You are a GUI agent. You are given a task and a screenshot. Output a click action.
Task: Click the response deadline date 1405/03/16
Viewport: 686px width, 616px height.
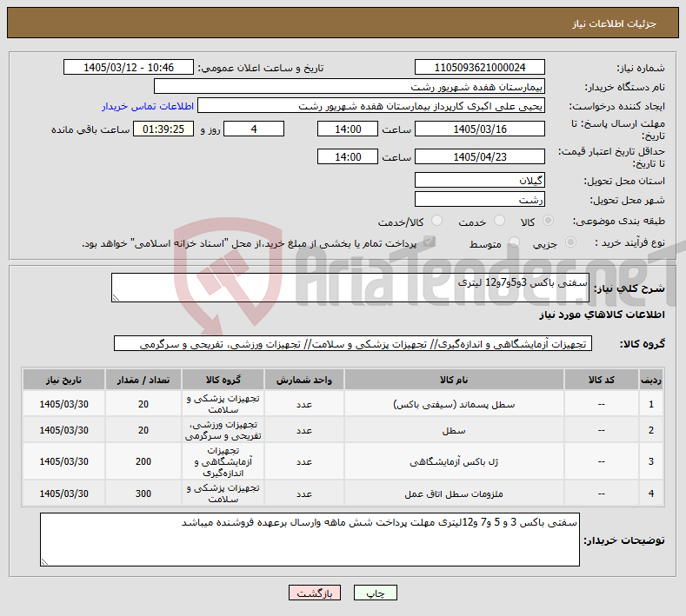pyautogui.click(x=479, y=129)
